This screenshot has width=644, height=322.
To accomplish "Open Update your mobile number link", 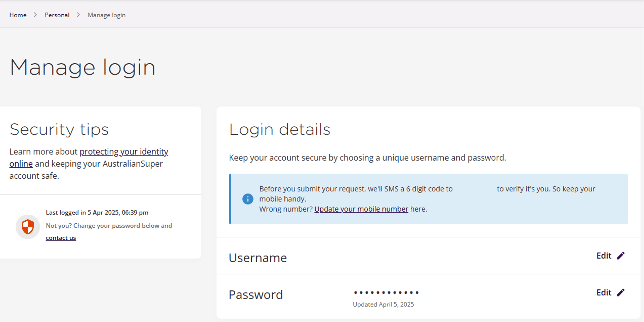I will pos(361,209).
